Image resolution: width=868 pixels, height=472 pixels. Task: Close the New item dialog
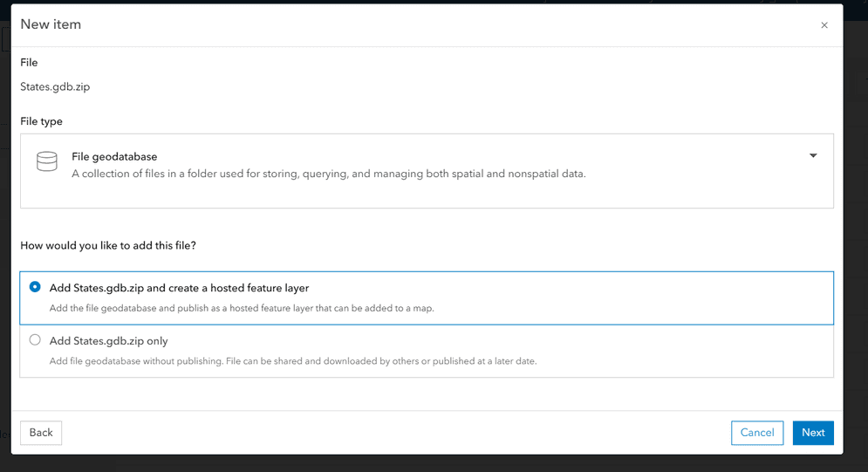coord(824,25)
